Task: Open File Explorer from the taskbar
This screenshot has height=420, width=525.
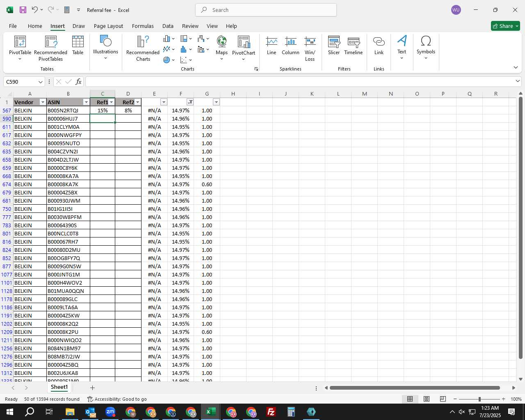Action: tap(70, 412)
